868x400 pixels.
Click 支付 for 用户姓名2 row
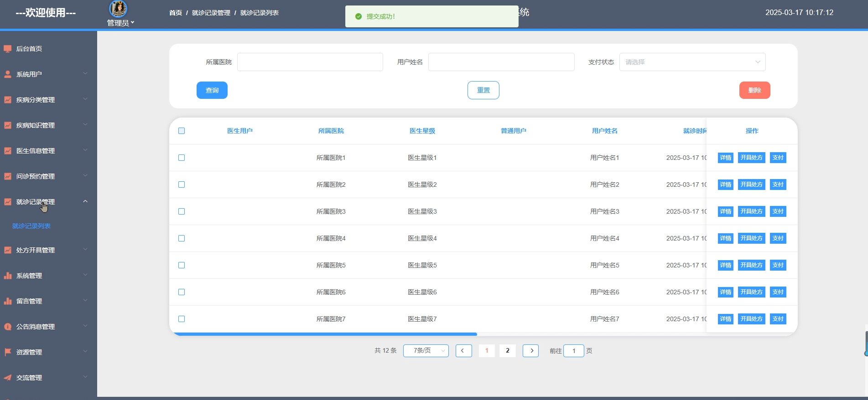point(778,185)
